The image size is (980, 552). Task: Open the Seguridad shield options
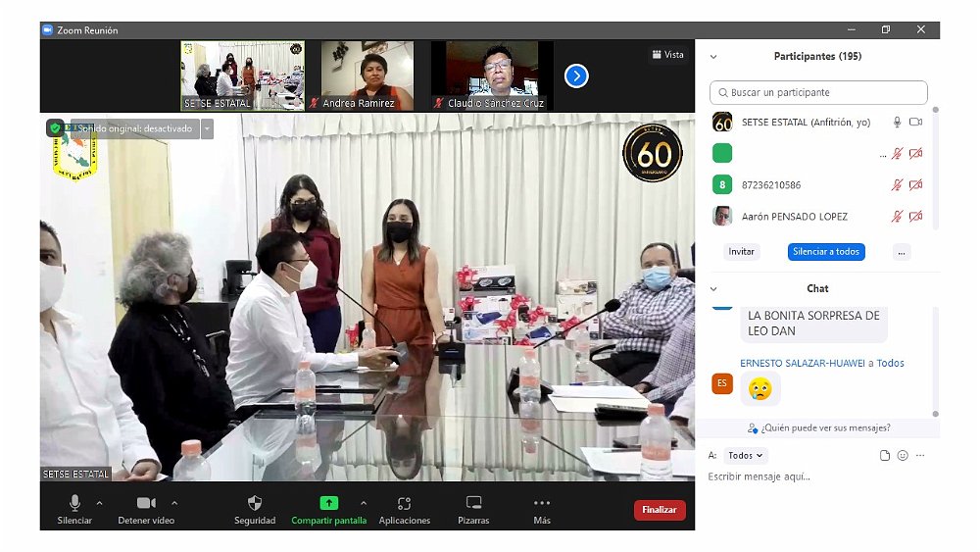[255, 504]
